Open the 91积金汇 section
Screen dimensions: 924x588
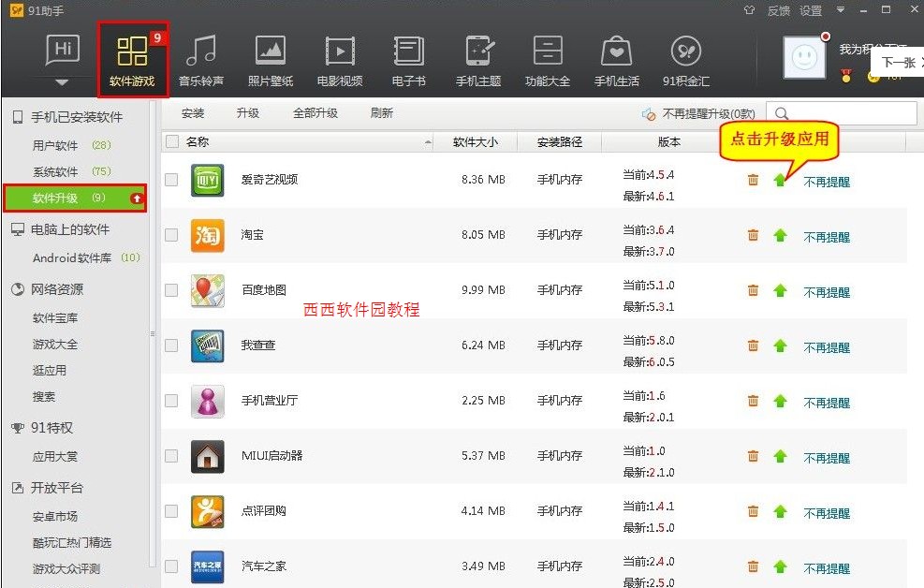pos(686,60)
